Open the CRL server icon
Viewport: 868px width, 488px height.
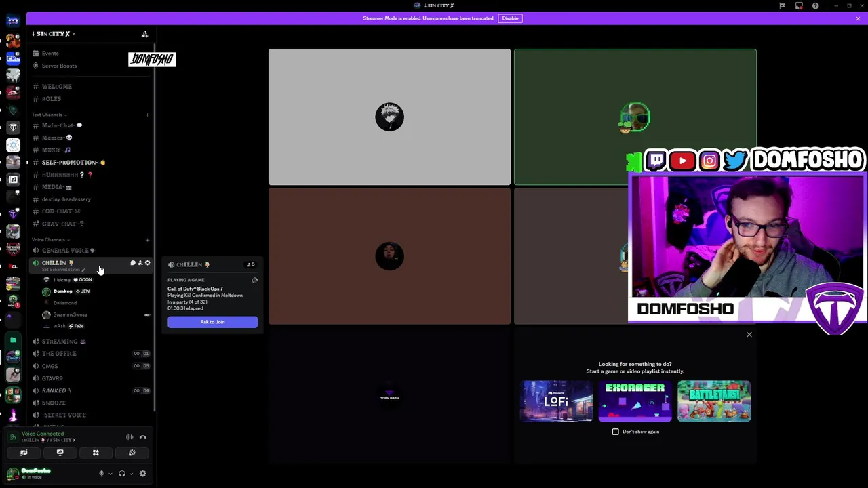click(13, 58)
